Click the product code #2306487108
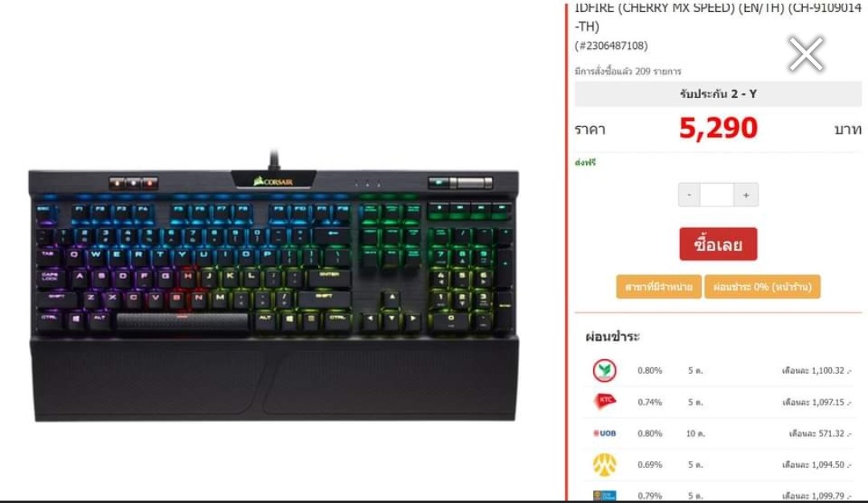Image resolution: width=868 pixels, height=503 pixels. pyautogui.click(x=611, y=45)
